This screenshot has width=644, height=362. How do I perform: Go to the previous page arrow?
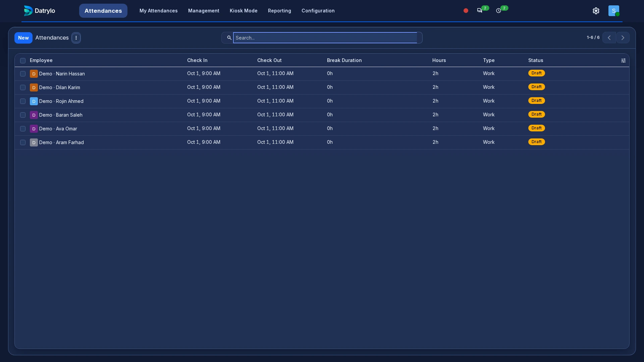pyautogui.click(x=609, y=38)
